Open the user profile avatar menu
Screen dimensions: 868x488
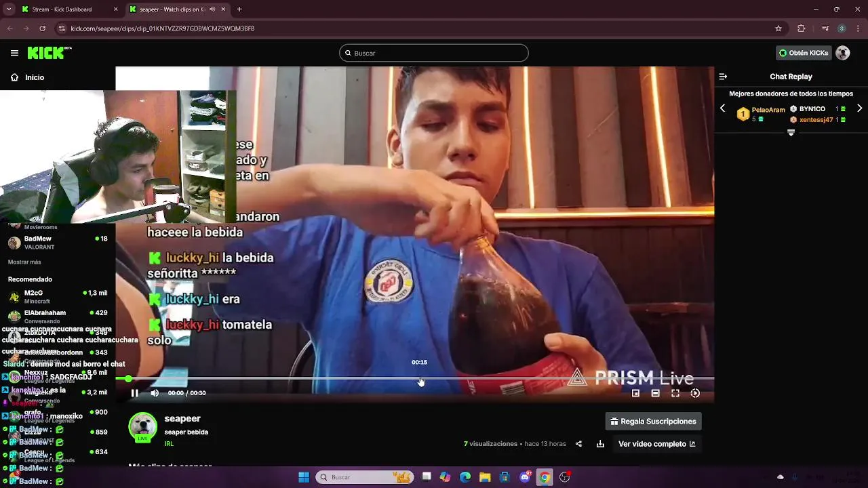843,53
